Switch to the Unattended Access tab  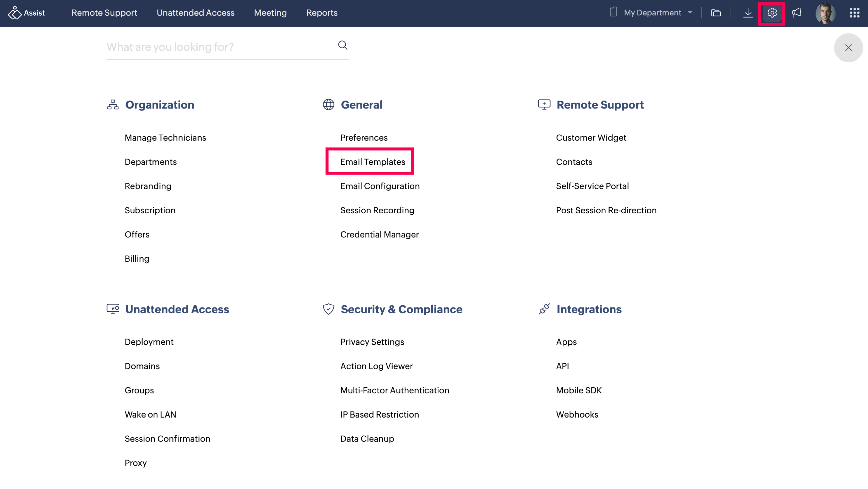pos(196,13)
